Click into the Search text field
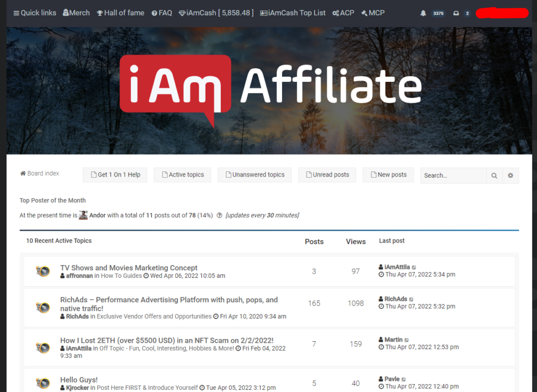 point(453,176)
